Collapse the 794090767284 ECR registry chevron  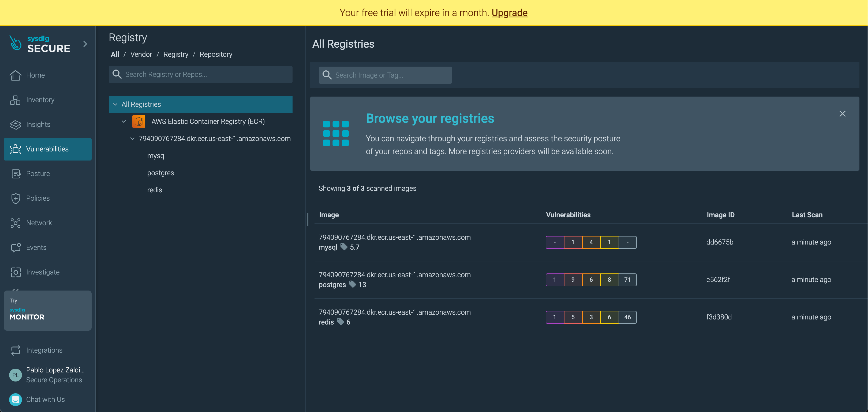[132, 139]
